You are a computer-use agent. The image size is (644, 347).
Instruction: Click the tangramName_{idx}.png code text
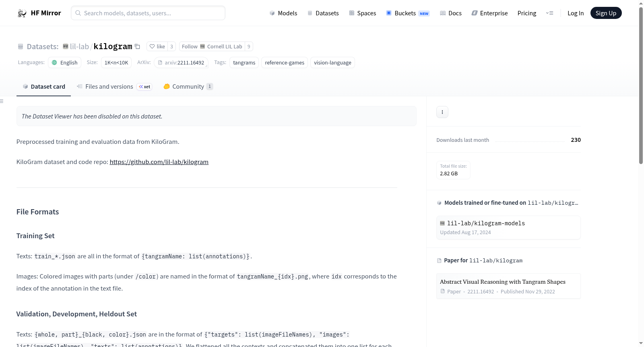point(272,276)
